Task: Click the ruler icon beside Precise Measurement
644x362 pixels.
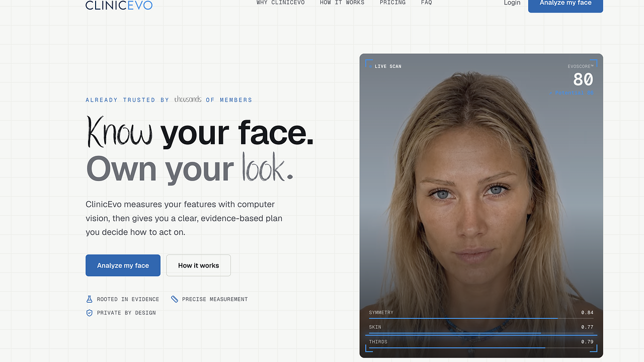Action: pyautogui.click(x=175, y=299)
